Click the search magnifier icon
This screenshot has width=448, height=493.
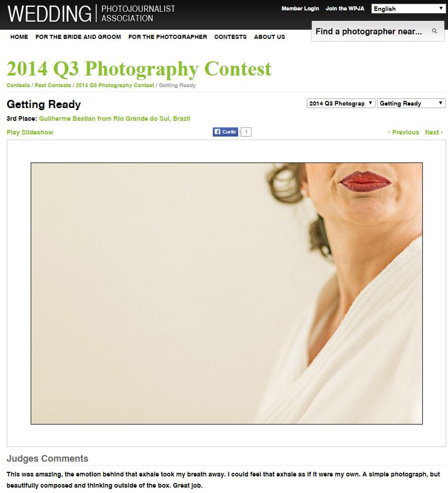point(434,31)
